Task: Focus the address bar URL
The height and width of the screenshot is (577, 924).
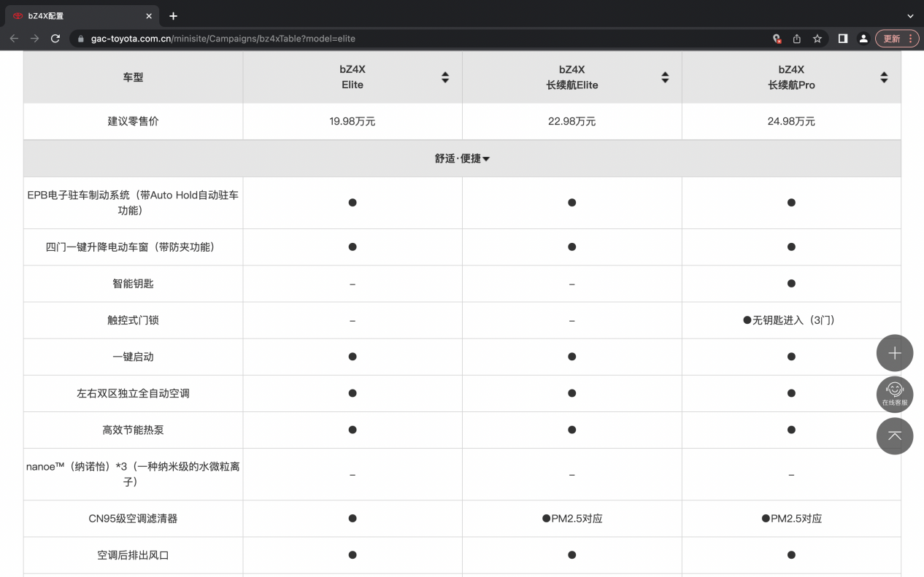Action: click(223, 39)
